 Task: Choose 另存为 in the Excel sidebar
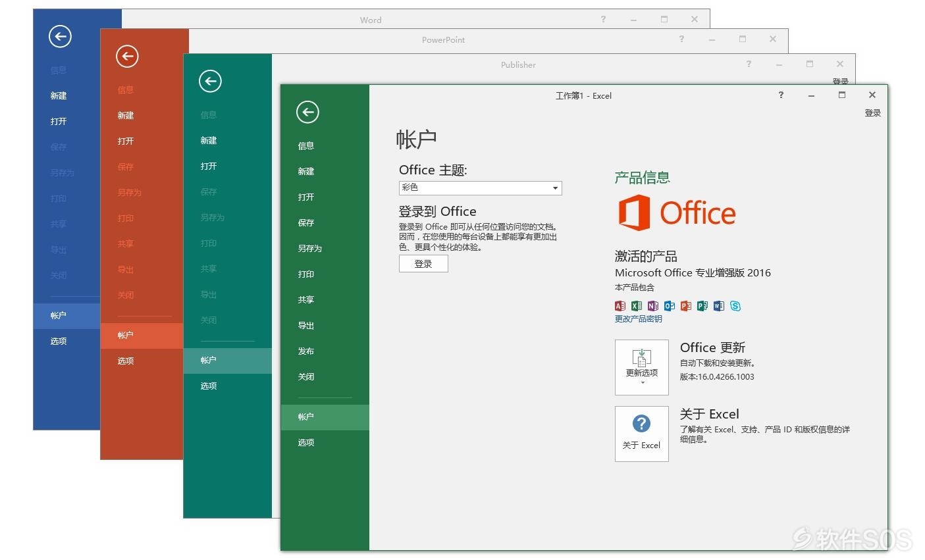(310, 249)
